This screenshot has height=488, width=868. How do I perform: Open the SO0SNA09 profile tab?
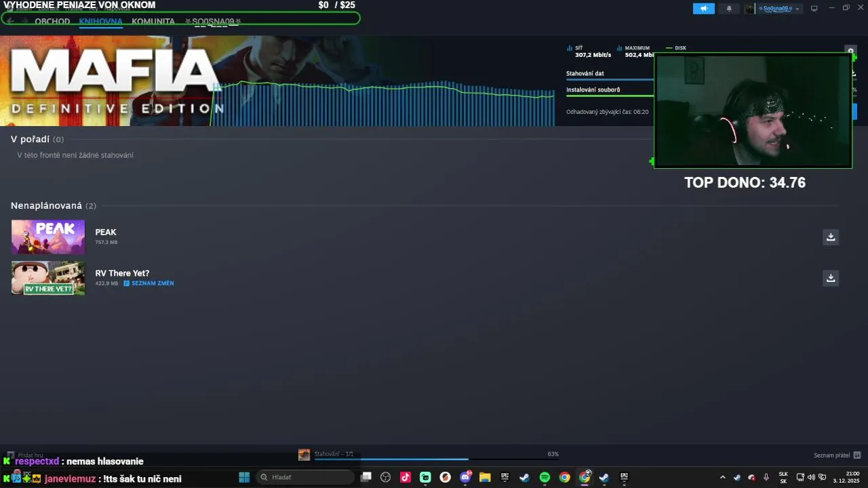[214, 21]
